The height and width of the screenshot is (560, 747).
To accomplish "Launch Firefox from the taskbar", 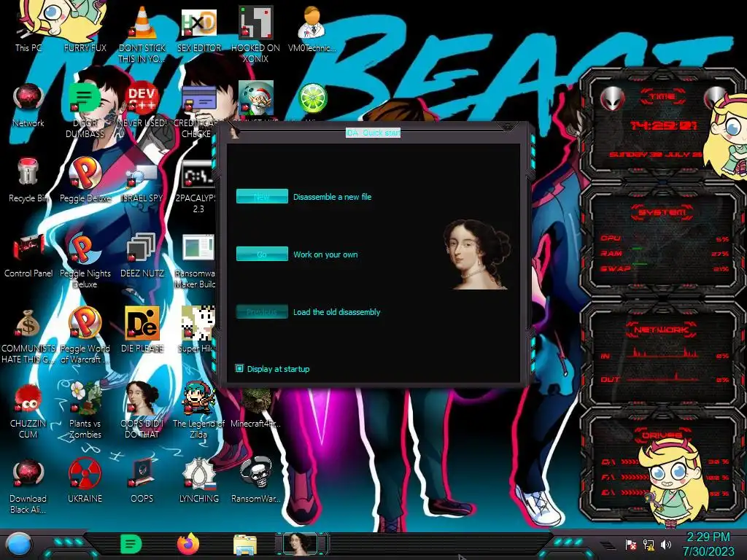I will tap(188, 544).
